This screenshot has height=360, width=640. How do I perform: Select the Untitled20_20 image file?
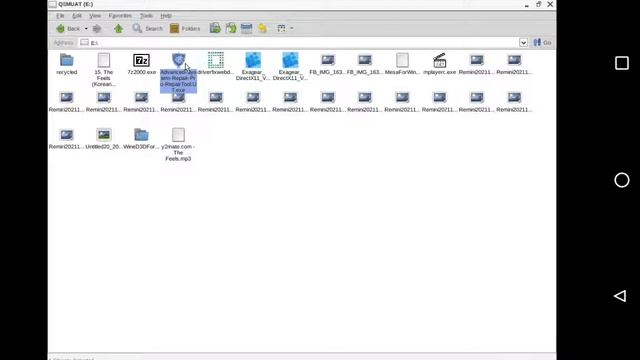point(104,139)
